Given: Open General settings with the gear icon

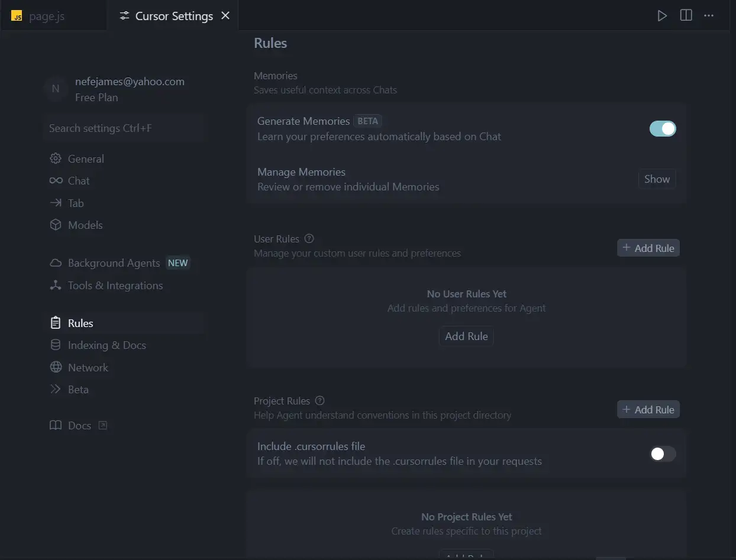Looking at the screenshot, I should pos(77,158).
